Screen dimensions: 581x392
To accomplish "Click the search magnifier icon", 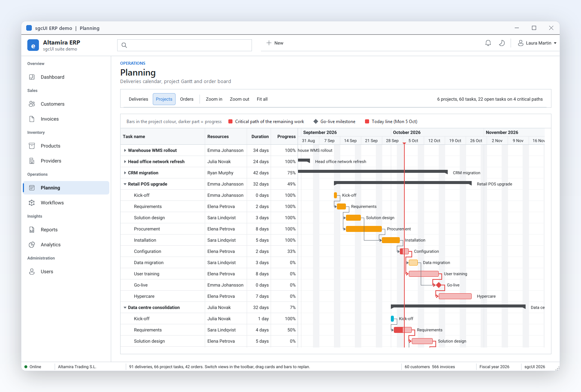I will (124, 45).
